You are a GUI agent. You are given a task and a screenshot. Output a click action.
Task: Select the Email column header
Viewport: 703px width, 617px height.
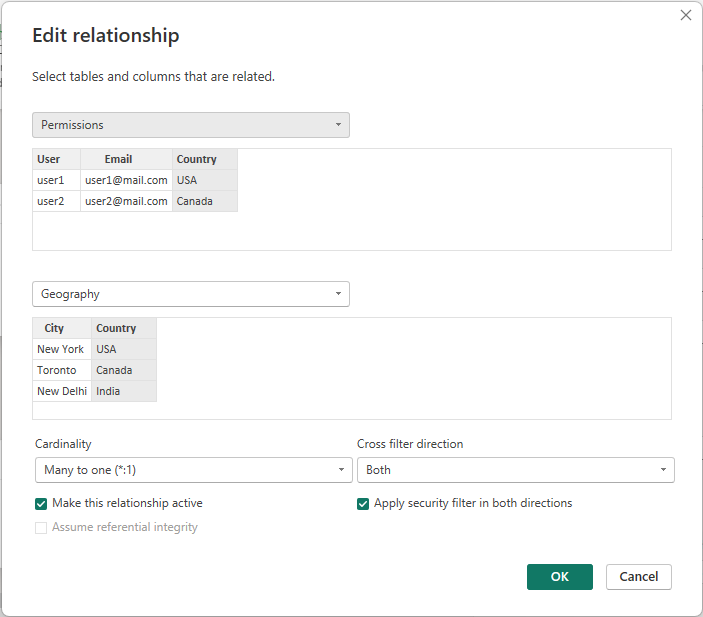click(x=118, y=159)
